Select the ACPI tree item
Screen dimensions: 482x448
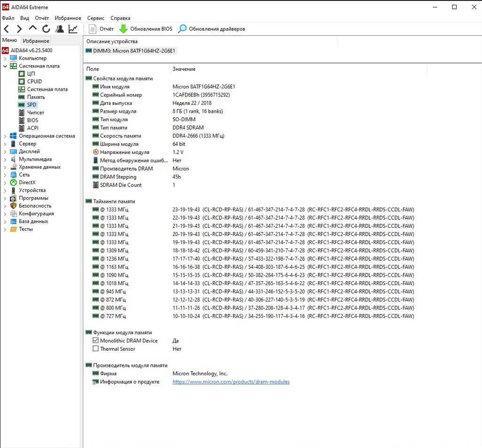click(x=29, y=128)
